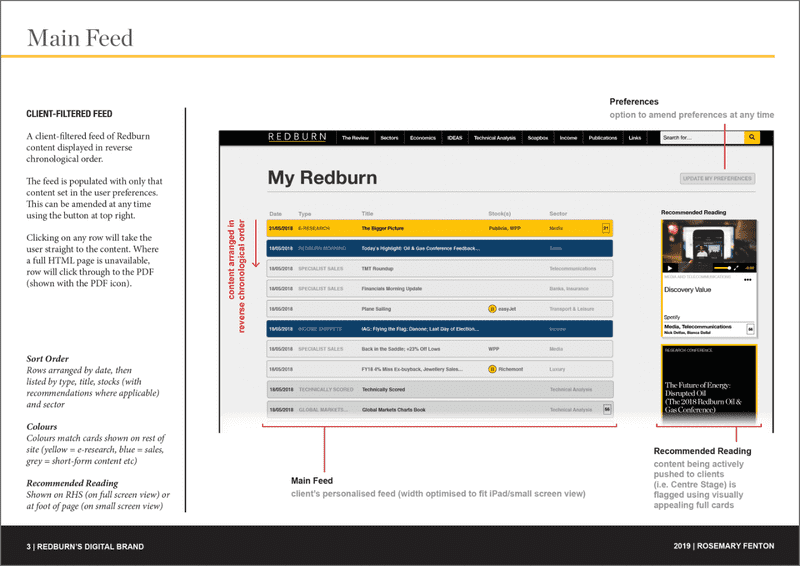This screenshot has height=566, width=800.
Task: Open Today's Highlight: Oil & Gas Conference row
Action: 439,249
